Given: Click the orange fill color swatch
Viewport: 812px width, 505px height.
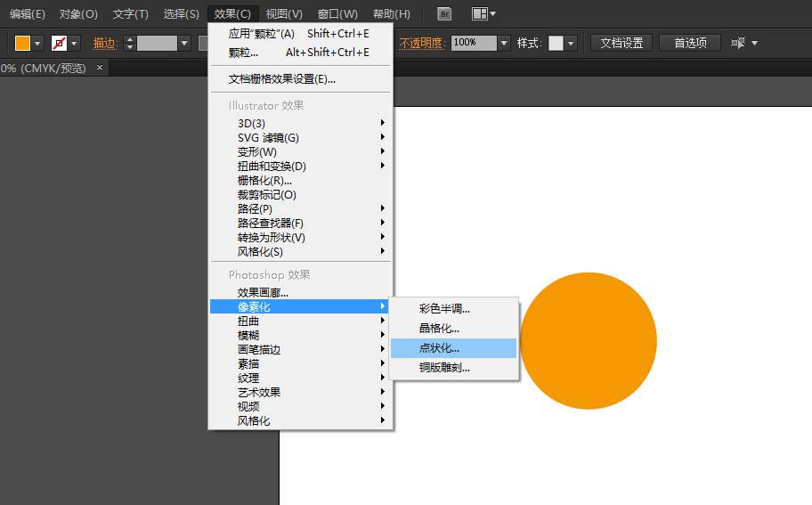Looking at the screenshot, I should [x=23, y=43].
